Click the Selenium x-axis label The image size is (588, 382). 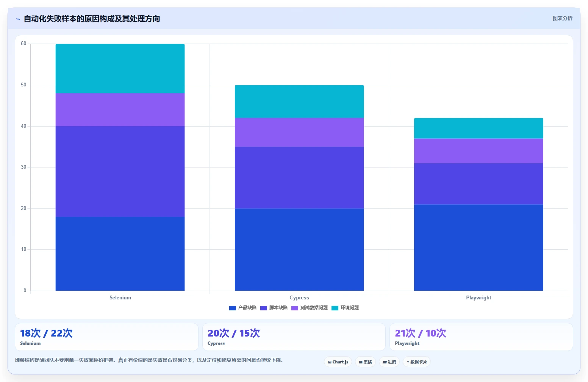120,298
